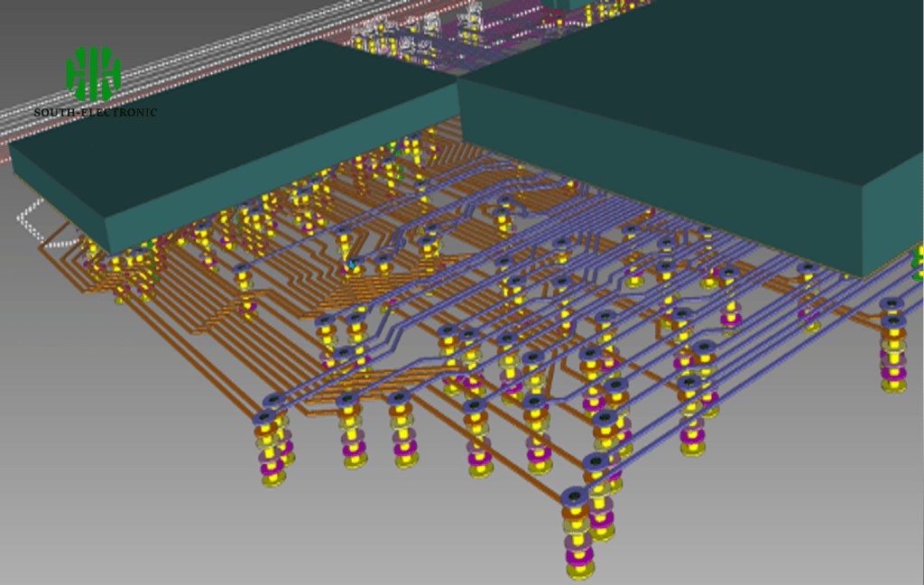
Task: Select the orange diagonal trace reaching front-most via
Action: (x=505, y=460)
